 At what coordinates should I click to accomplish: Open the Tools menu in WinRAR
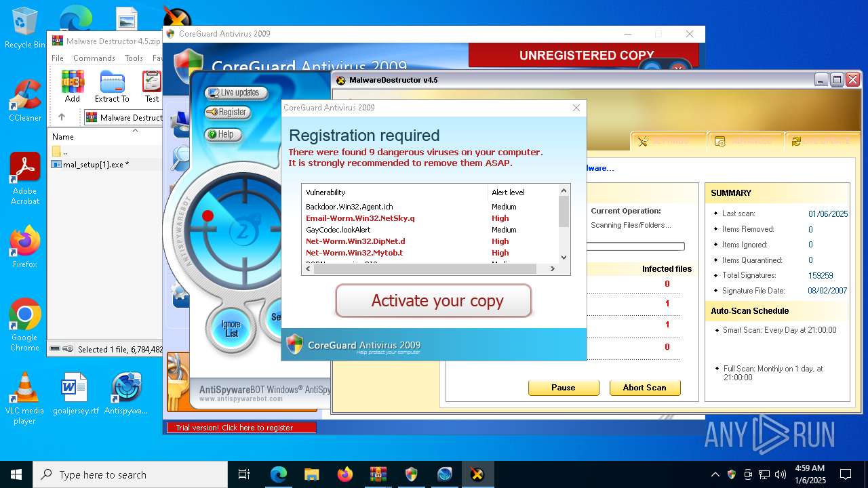[x=134, y=58]
